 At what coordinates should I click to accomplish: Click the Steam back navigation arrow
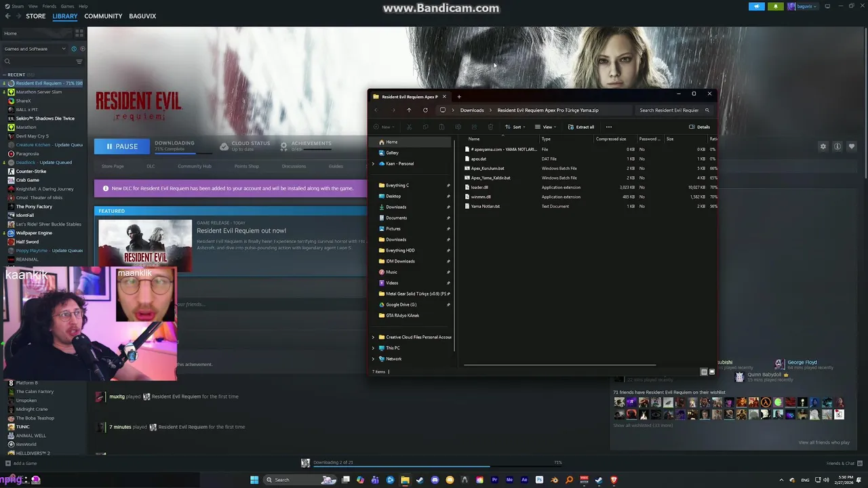(x=6, y=16)
